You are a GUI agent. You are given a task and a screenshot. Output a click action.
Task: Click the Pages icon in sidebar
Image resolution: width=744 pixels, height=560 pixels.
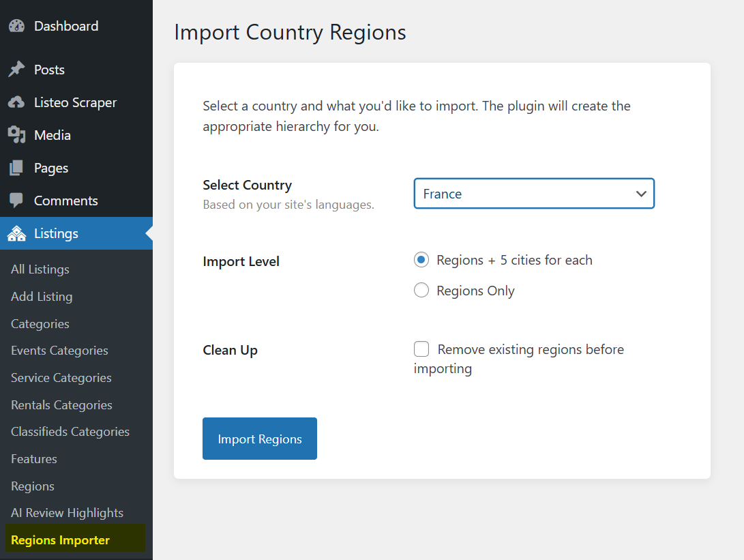pyautogui.click(x=16, y=168)
